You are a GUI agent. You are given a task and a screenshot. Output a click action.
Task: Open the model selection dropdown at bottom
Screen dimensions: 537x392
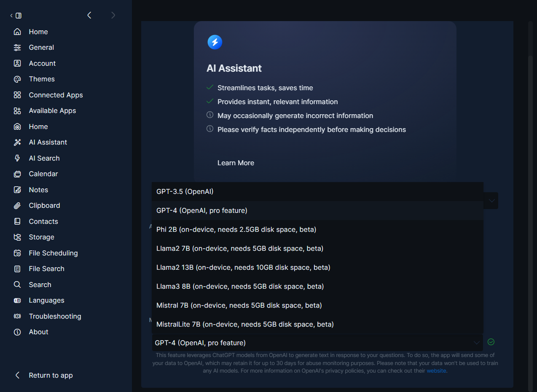pos(316,343)
